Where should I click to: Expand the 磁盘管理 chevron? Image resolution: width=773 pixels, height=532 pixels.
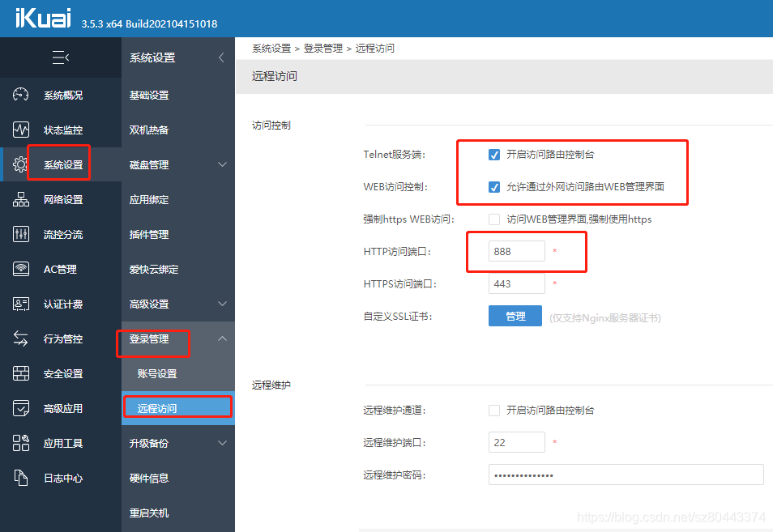222,164
